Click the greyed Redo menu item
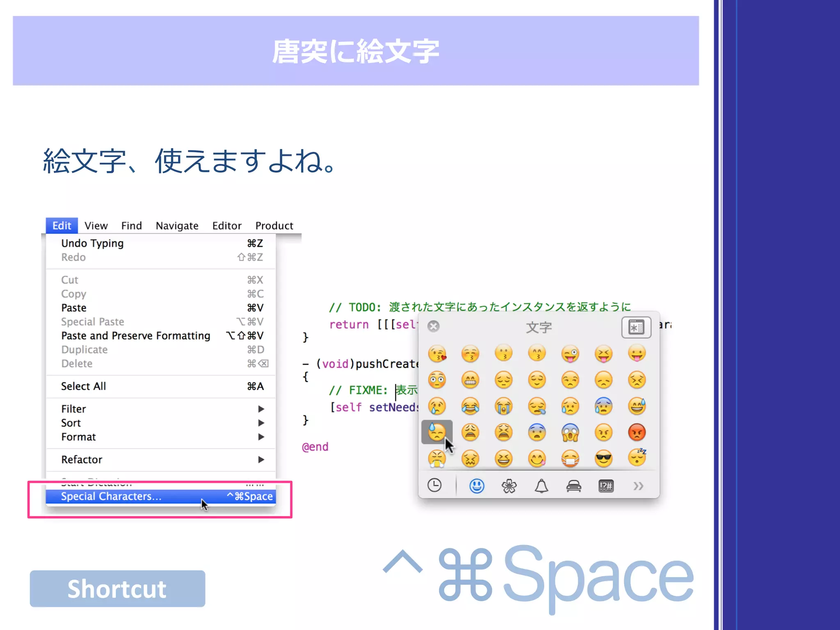Image resolution: width=840 pixels, height=630 pixels. [161, 257]
